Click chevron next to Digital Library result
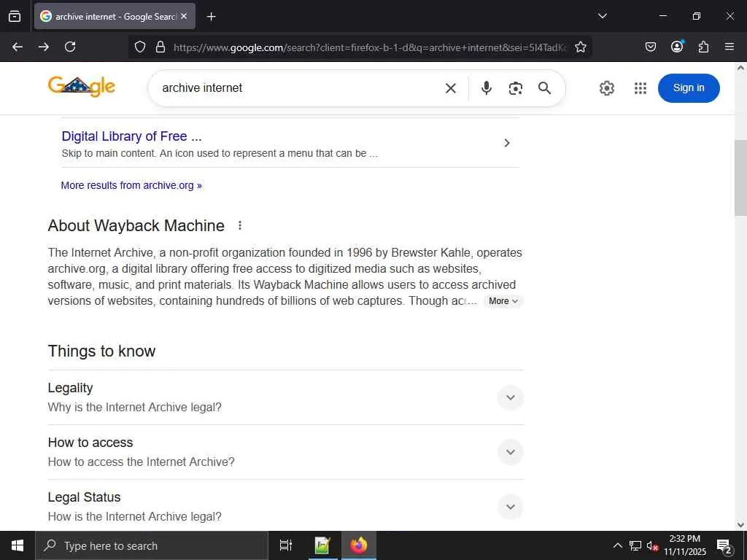 [507, 143]
